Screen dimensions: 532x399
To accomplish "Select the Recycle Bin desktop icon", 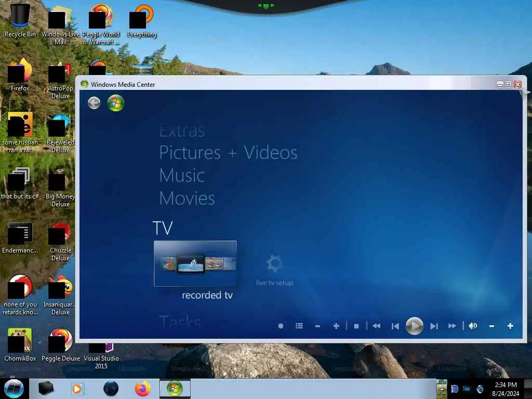I will pos(20,20).
